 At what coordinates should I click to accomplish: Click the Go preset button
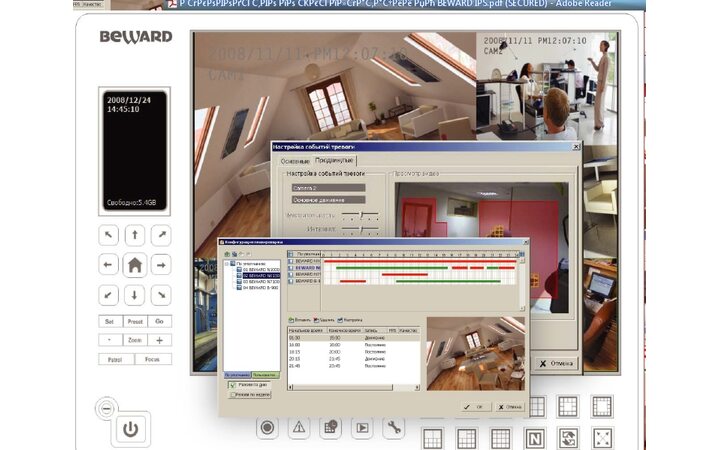pyautogui.click(x=159, y=321)
